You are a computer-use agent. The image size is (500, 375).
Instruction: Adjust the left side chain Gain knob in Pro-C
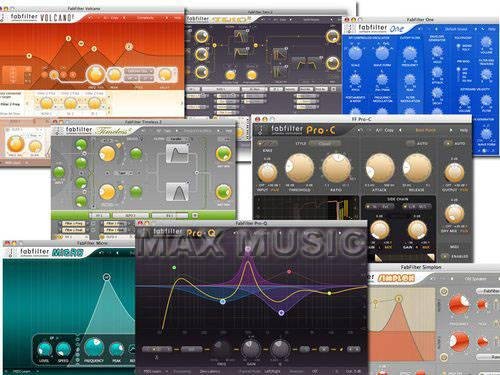click(x=380, y=229)
